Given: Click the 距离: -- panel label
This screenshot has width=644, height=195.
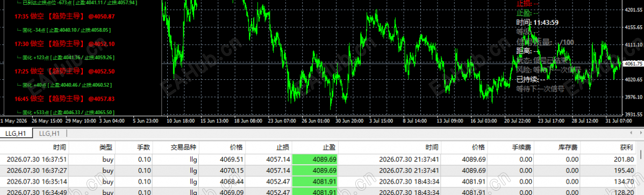Looking at the screenshot, I should (x=527, y=51).
